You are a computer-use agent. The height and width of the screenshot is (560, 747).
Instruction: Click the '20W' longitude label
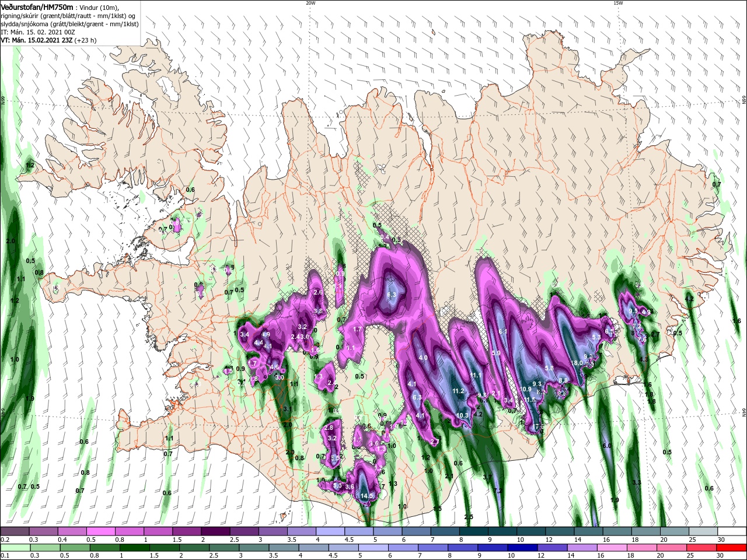tap(310, 3)
